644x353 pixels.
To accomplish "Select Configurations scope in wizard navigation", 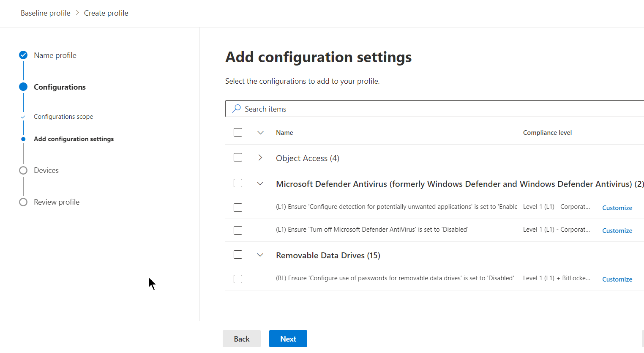I will (63, 116).
